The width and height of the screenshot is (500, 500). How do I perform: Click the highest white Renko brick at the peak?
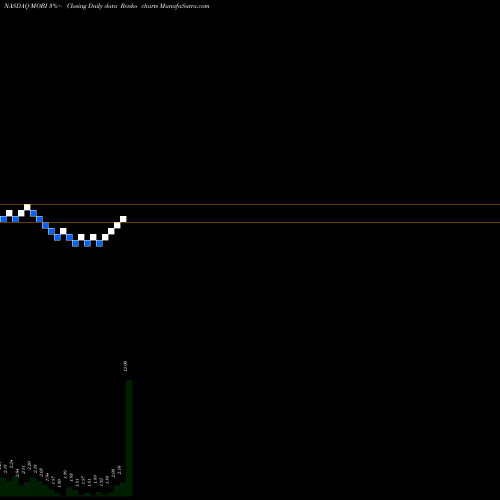click(27, 207)
